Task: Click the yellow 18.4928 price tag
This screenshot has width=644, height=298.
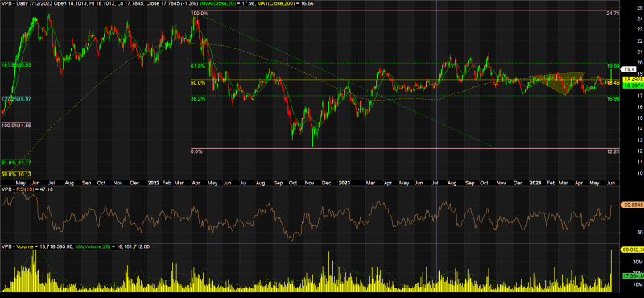Action: point(633,79)
